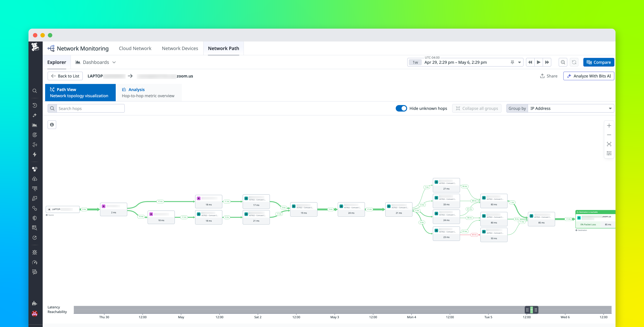The width and height of the screenshot is (644, 327).
Task: Open the time range dropdown arrow
Action: click(x=519, y=62)
